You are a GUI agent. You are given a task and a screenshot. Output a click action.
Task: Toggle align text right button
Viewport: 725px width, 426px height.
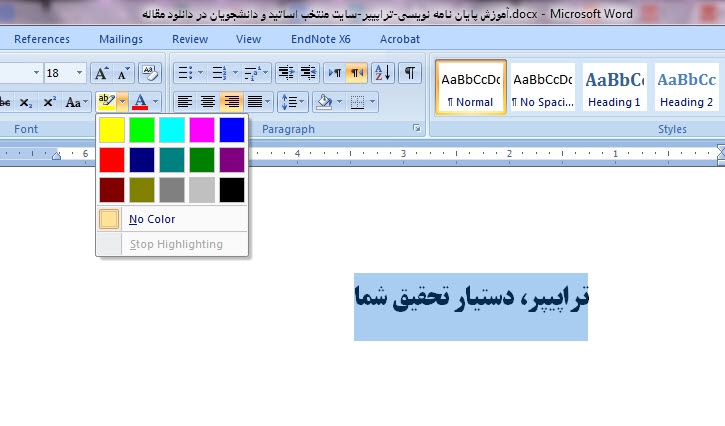(x=232, y=102)
